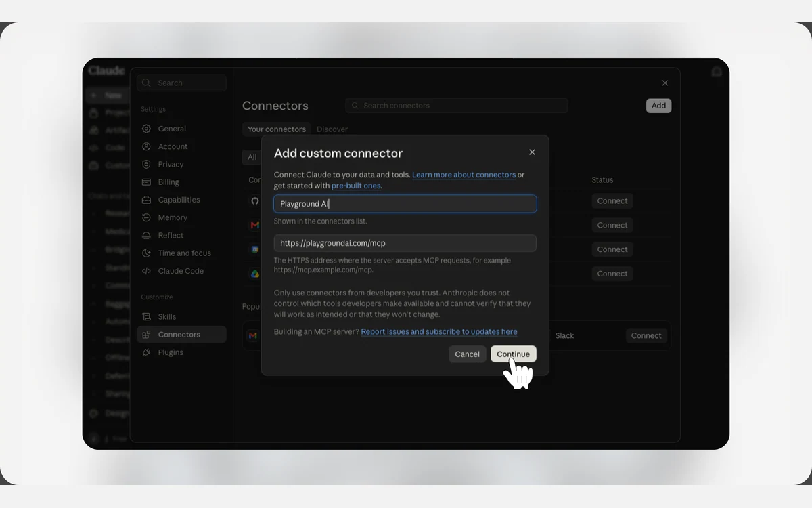Open Skills under Customize
This screenshot has width=812, height=508.
coord(181,316)
